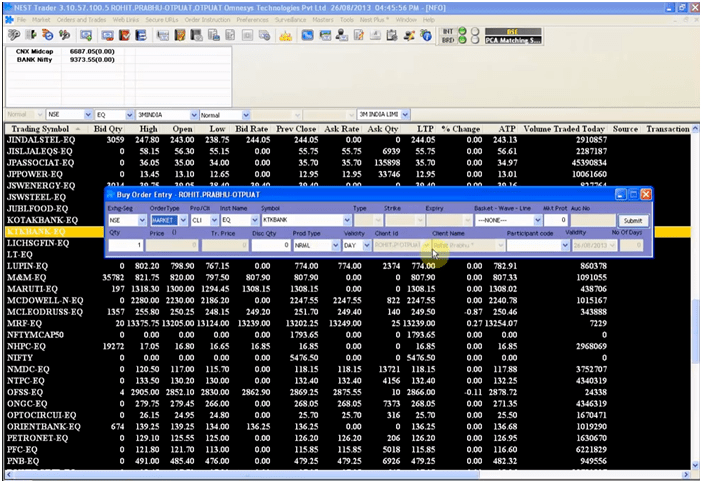
Task: Click the green BRD status light
Action: point(462,40)
